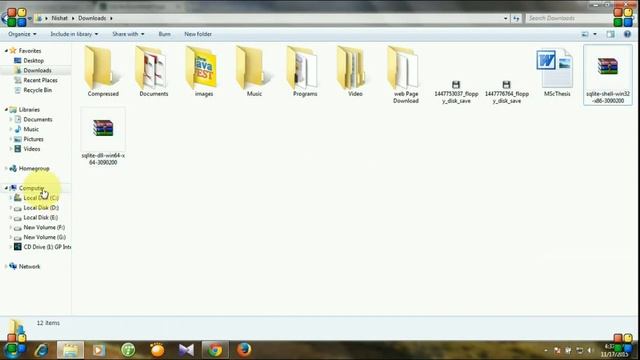Open the Organize menu
The image size is (640, 360).
(22, 34)
